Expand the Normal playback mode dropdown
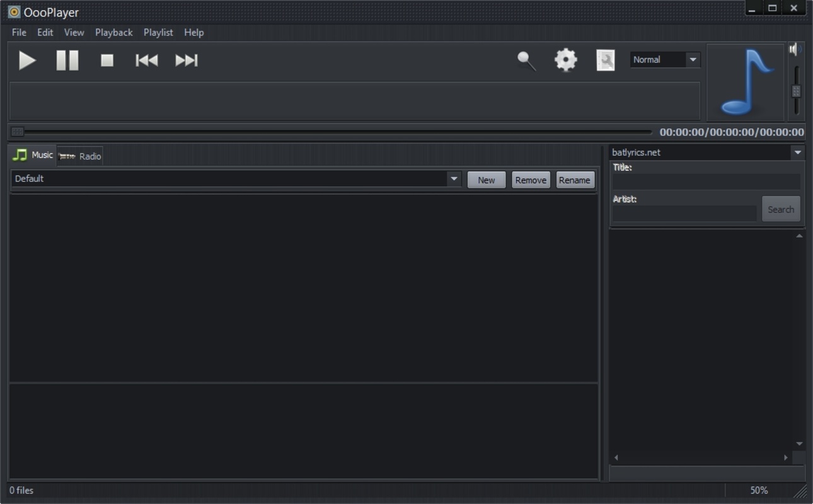 pos(693,60)
